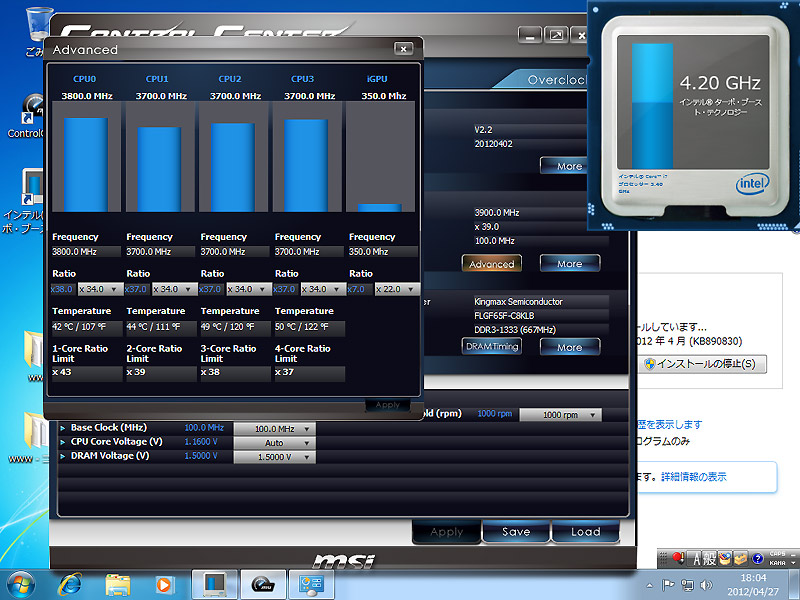Click the IME input mode 'A' button

696,559
